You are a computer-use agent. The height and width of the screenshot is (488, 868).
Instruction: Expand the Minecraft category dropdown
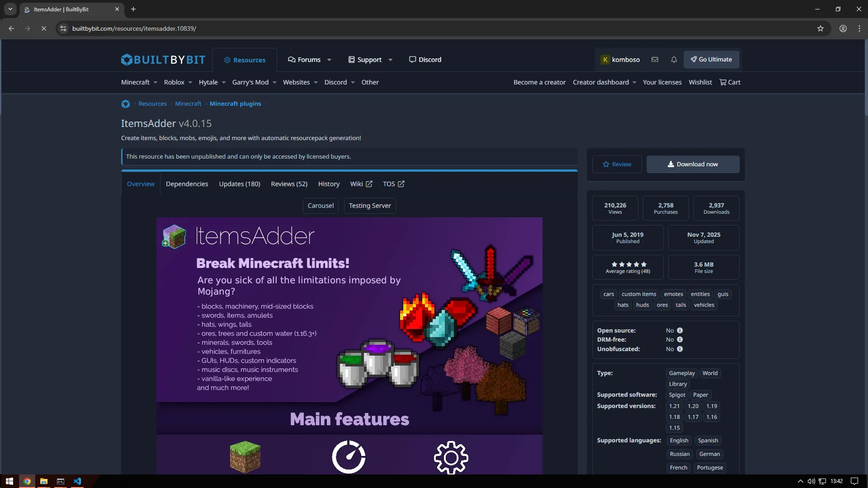[155, 83]
